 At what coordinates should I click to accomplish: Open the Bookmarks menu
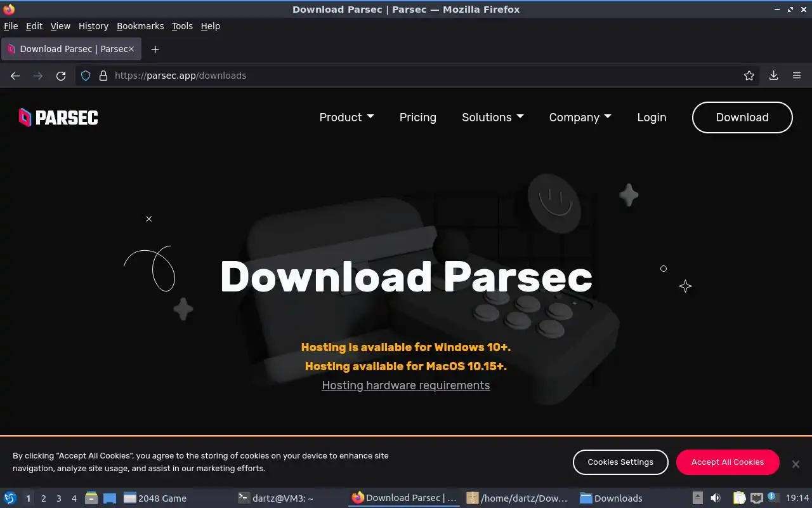140,26
